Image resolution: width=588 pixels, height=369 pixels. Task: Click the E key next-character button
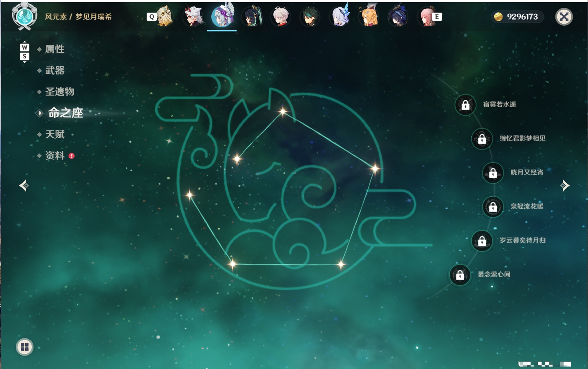point(437,17)
